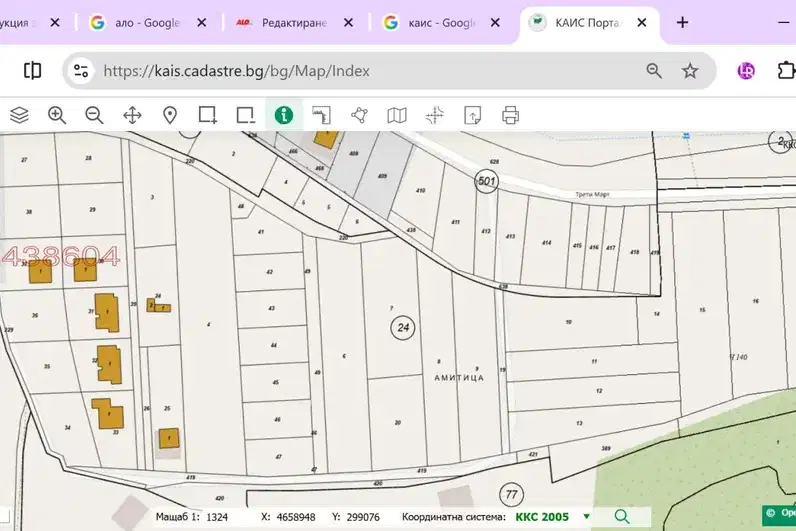
Task: Select parcel number 414 on the map
Action: [546, 243]
